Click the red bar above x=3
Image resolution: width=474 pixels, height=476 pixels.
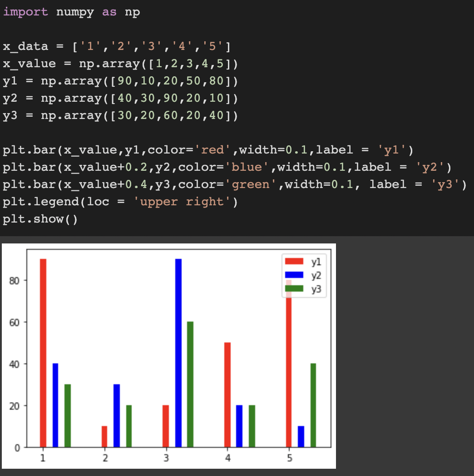pos(166,426)
